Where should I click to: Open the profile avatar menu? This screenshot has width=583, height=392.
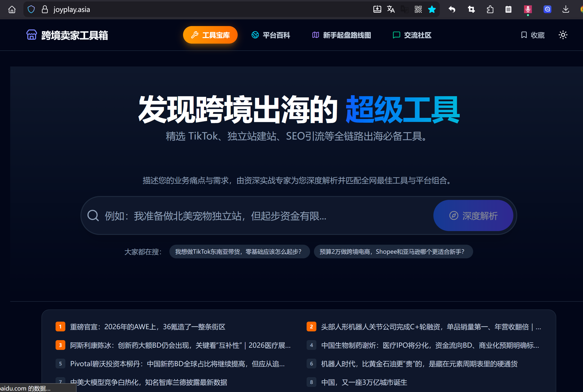582,9
